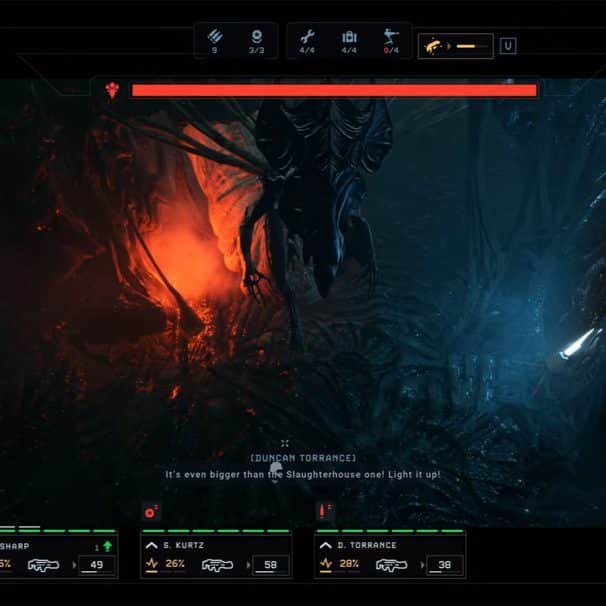Click the ammo clips resource icon showing 9

tap(215, 37)
